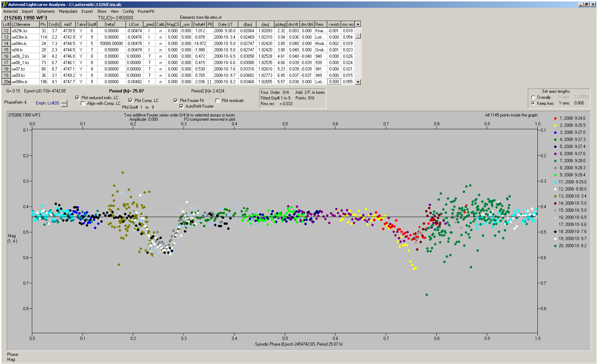Click the LCfilename column header
The height and width of the screenshot is (364, 598).
coord(25,24)
